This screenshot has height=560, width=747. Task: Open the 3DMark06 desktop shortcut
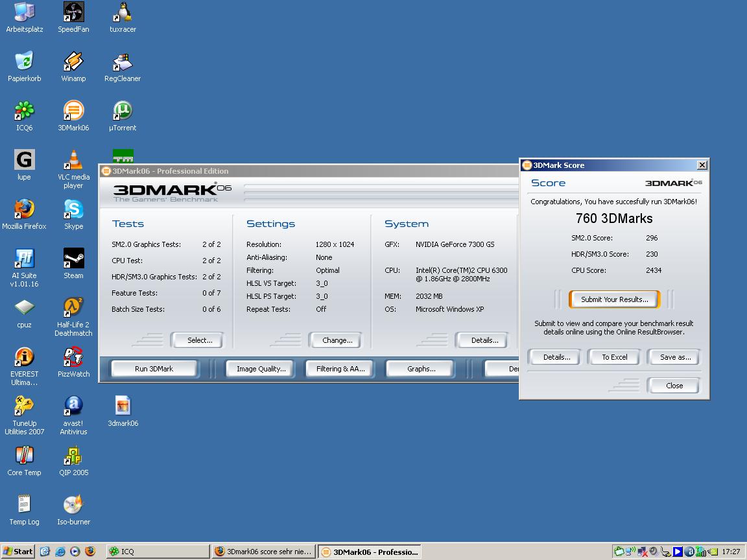point(73,116)
